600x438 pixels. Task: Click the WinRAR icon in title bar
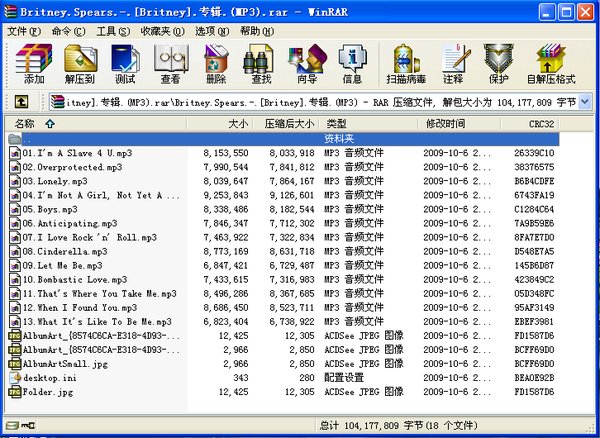click(x=10, y=11)
